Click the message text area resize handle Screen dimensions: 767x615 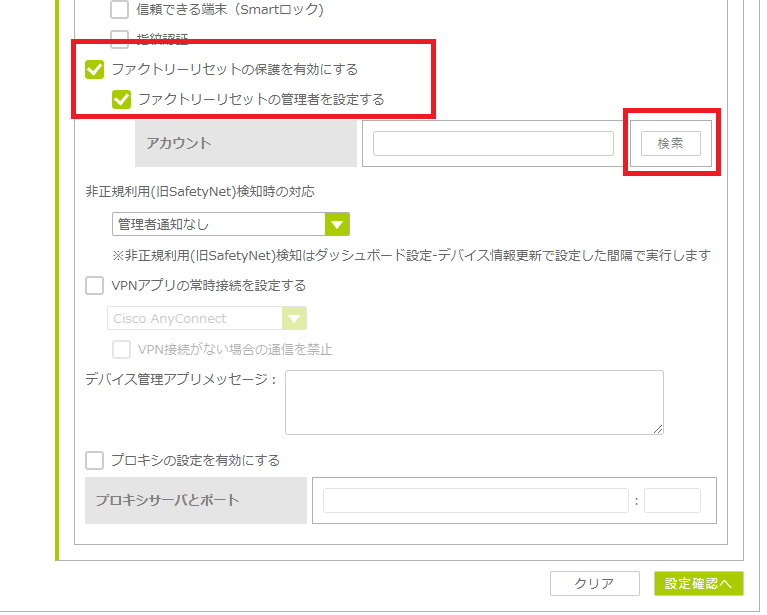point(659,430)
